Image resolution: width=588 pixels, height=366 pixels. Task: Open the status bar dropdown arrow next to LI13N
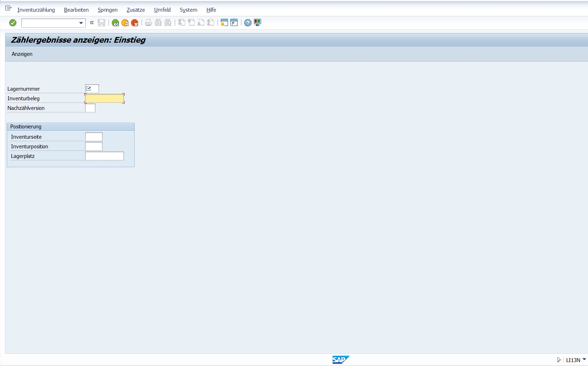tap(584, 360)
